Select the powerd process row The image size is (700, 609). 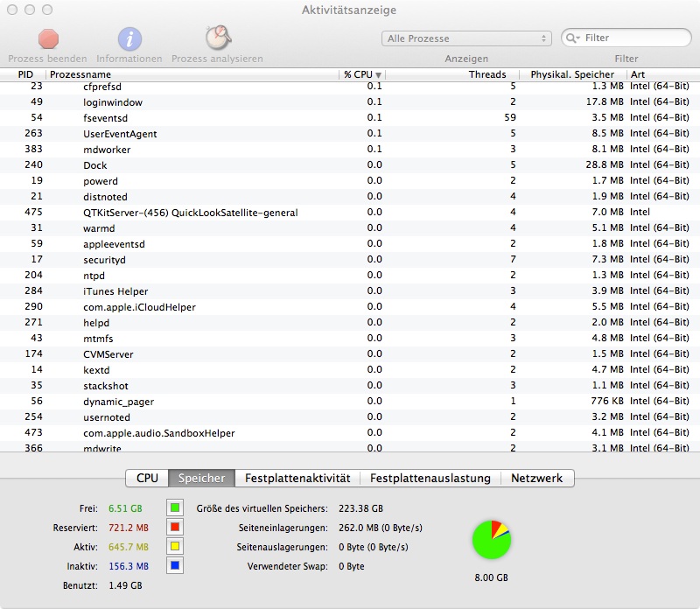[x=350, y=181]
